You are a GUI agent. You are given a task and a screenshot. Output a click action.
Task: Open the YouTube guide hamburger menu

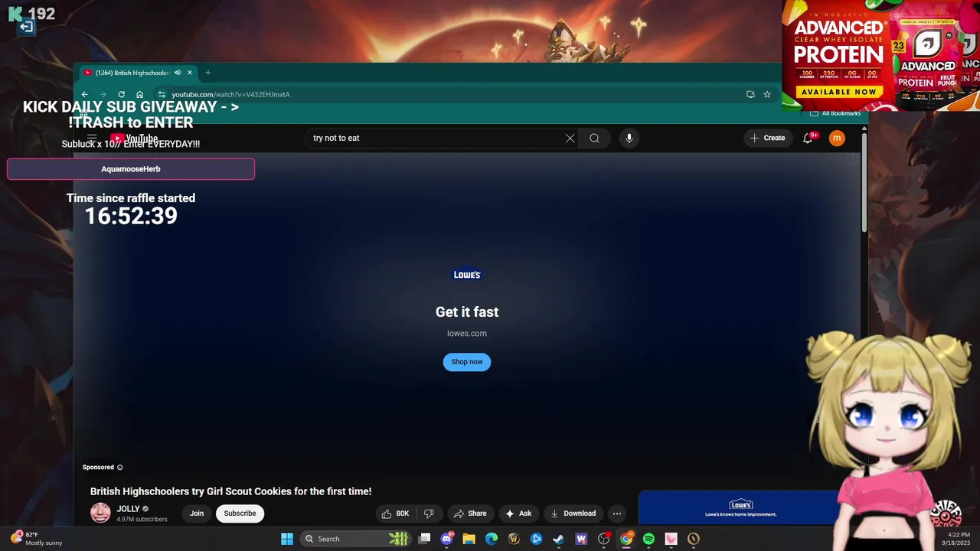click(x=92, y=139)
